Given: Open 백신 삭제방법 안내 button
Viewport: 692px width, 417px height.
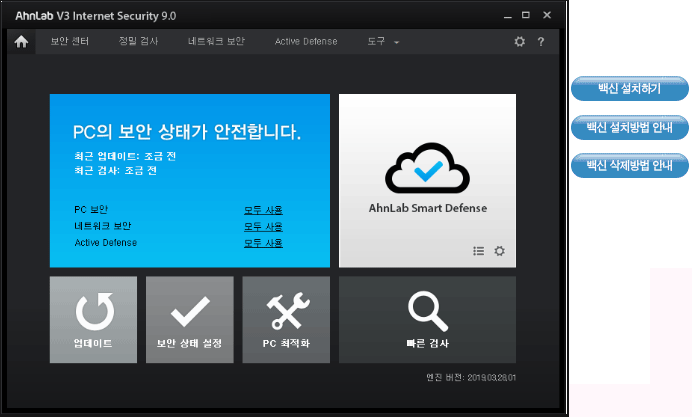Looking at the screenshot, I should 630,165.
